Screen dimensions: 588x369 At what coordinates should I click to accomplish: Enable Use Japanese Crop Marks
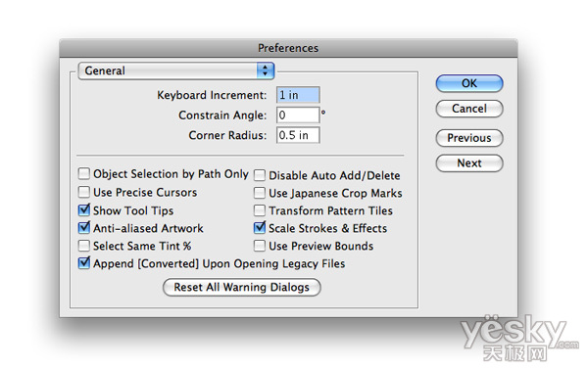tap(260, 193)
